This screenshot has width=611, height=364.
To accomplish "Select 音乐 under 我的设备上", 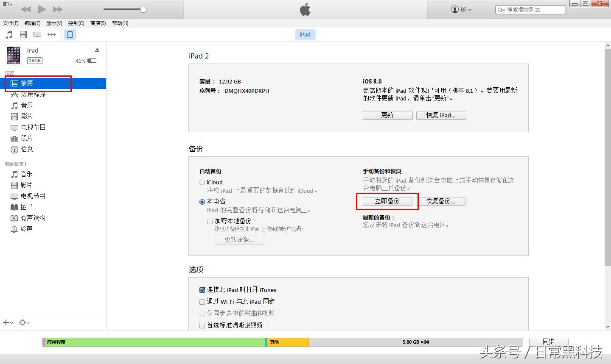I will click(53, 174).
